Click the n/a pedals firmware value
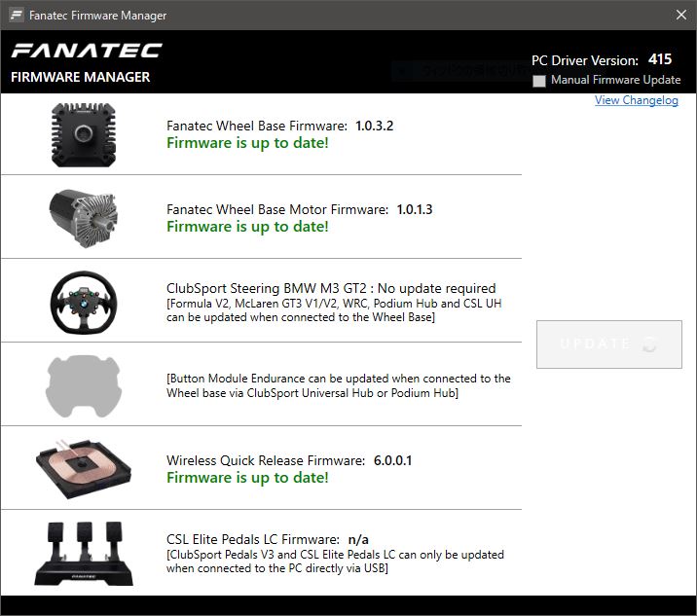 click(x=358, y=539)
